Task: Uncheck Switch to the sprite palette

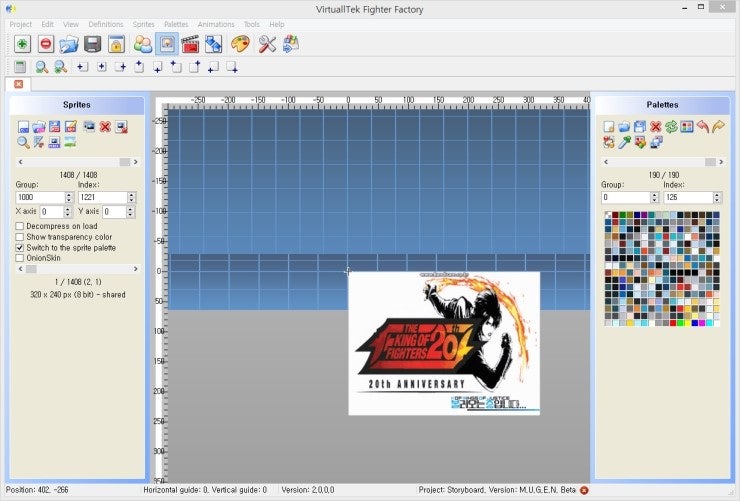Action: (x=19, y=248)
